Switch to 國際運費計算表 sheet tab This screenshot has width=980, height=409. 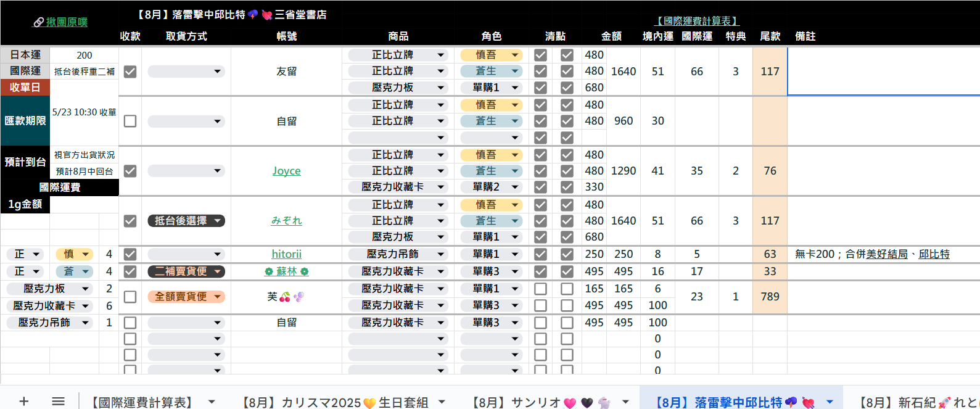click(142, 402)
